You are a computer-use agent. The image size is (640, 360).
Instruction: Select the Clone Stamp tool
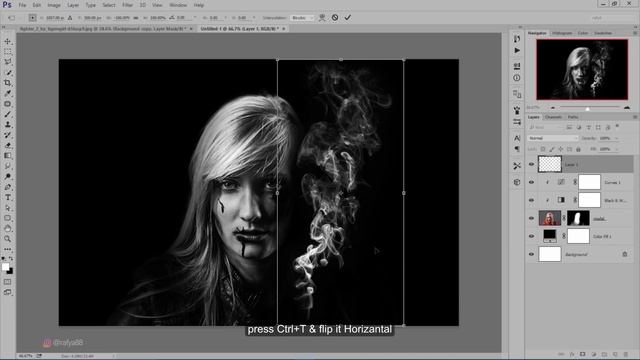[8, 124]
